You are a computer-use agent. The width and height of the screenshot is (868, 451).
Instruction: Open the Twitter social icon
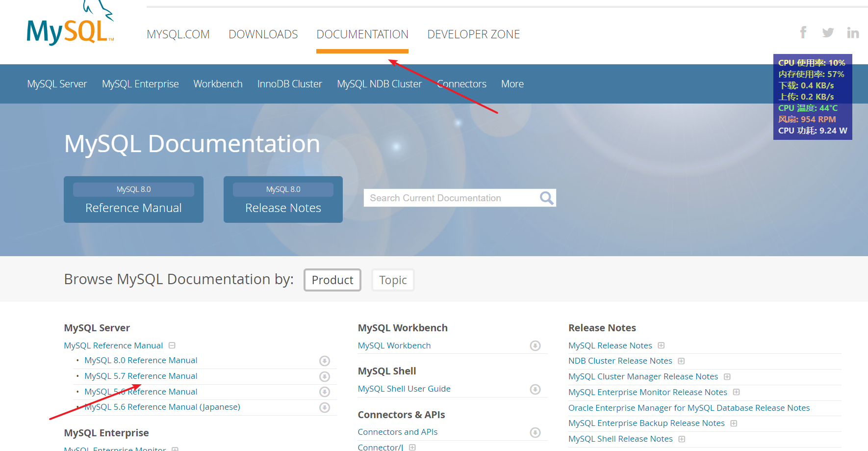828,32
